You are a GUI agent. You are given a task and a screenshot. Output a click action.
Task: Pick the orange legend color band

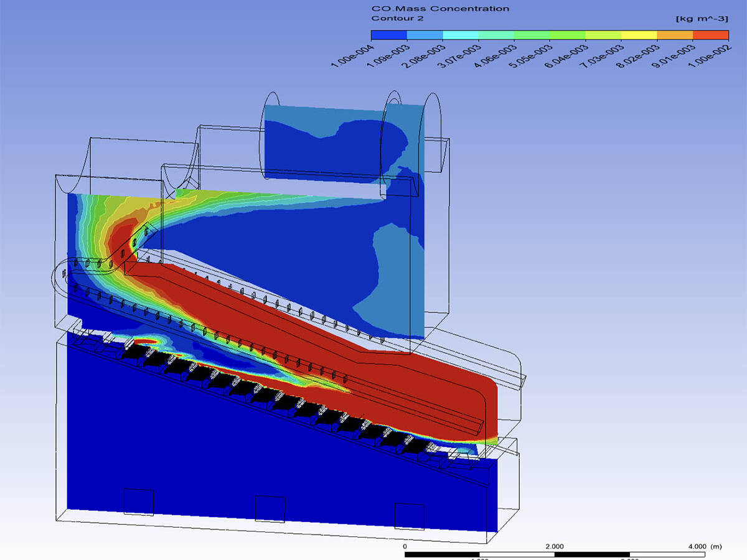pyautogui.click(x=675, y=35)
